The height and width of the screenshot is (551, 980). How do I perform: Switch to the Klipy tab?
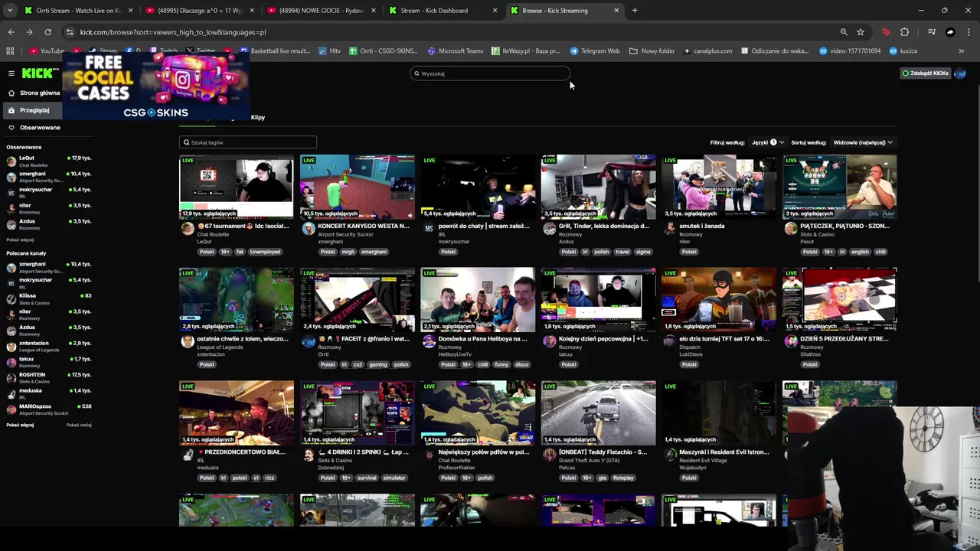[258, 117]
